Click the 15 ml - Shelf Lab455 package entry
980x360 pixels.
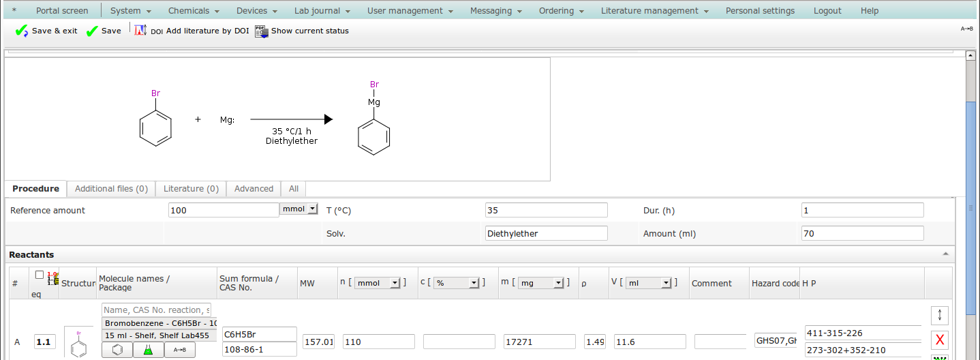tap(160, 335)
